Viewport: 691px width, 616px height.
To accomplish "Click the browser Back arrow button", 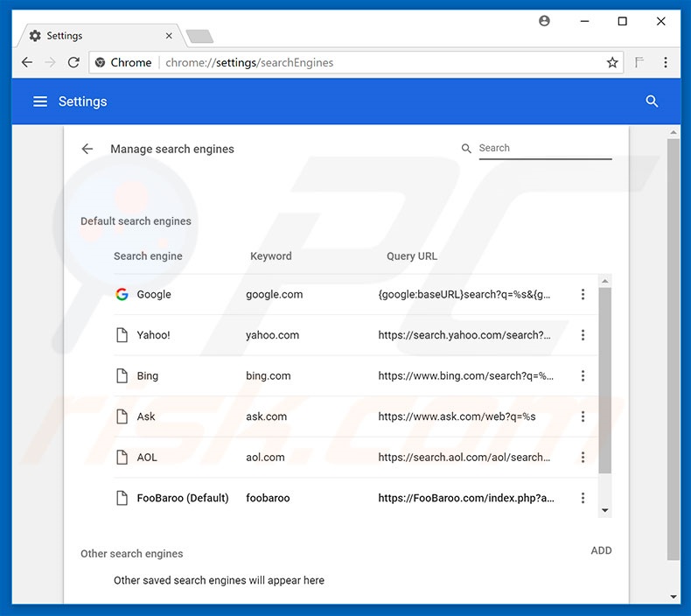I will tap(27, 63).
